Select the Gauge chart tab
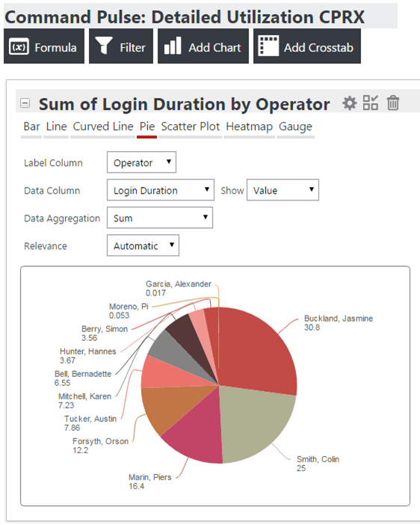This screenshot has width=420, height=525. (295, 127)
